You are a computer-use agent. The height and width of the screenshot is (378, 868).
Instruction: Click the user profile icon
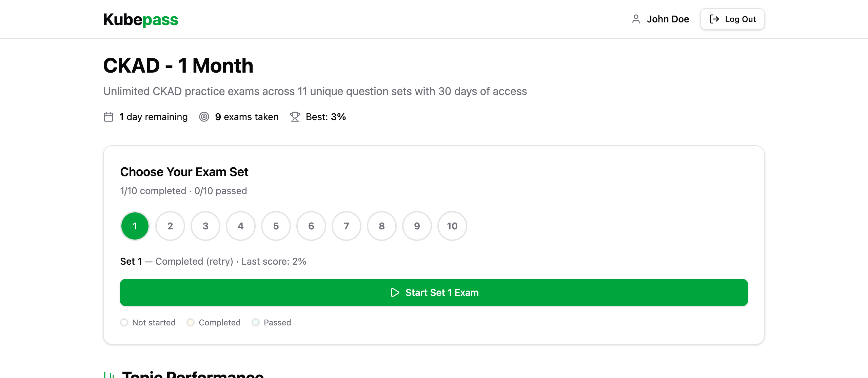[636, 19]
